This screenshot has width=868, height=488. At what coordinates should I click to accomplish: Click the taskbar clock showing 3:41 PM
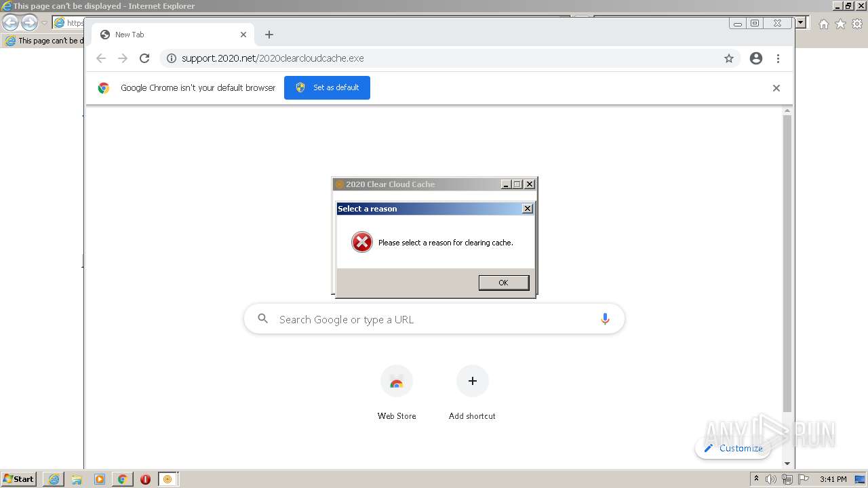(833, 479)
